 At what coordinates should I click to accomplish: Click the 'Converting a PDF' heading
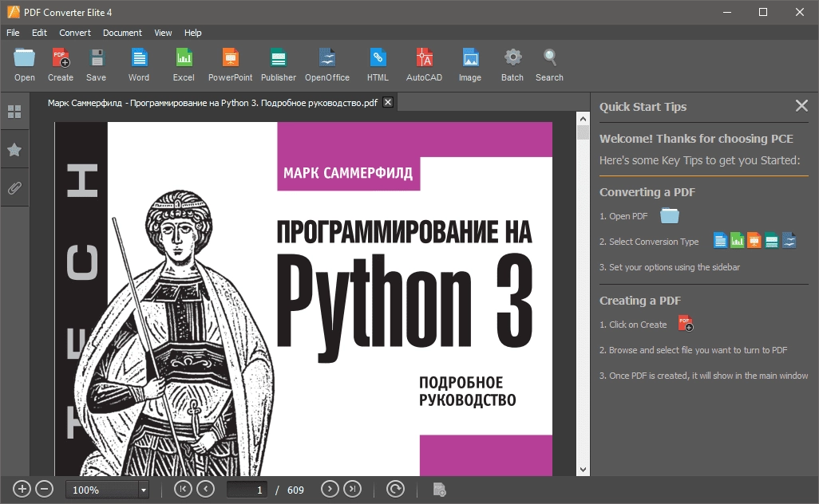(x=647, y=192)
